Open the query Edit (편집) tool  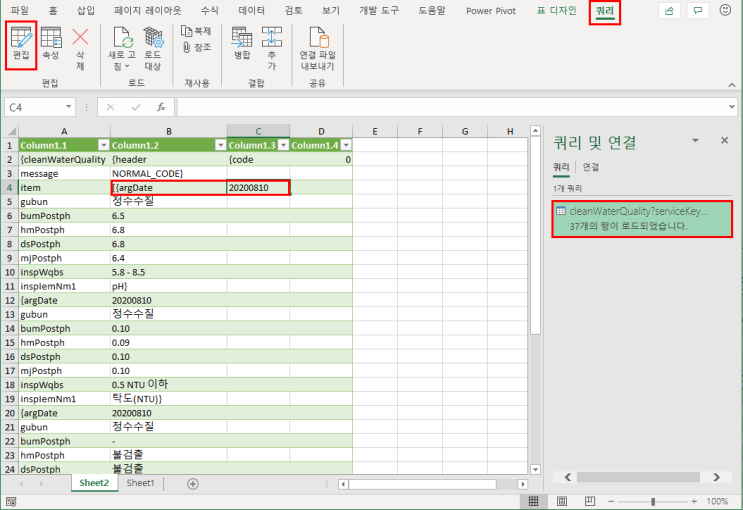click(x=21, y=44)
